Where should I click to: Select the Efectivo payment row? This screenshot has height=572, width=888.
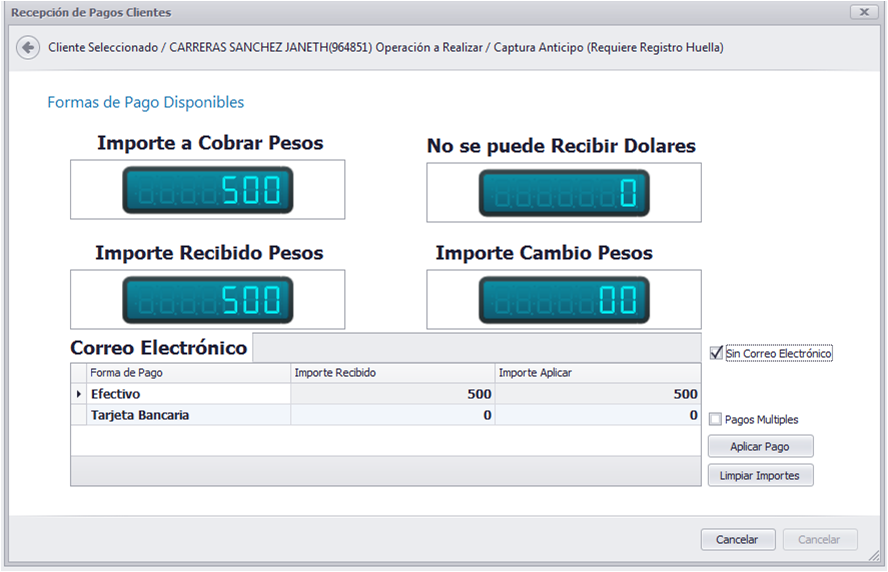pyautogui.click(x=386, y=394)
